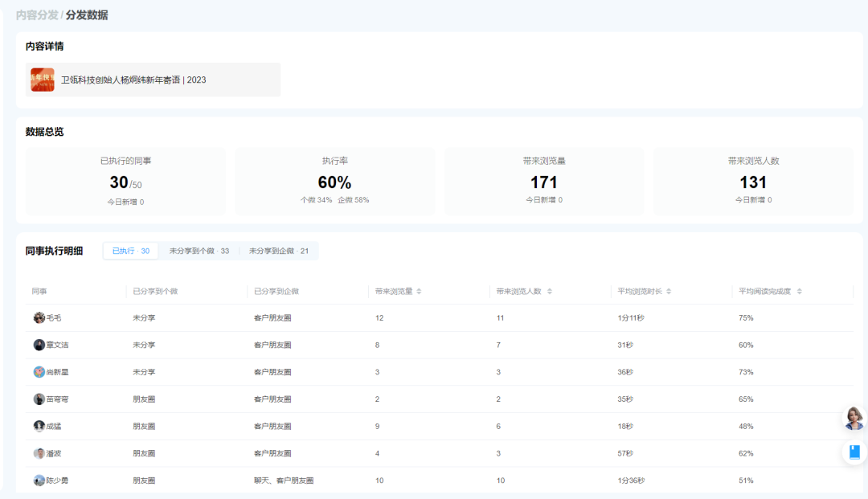Go back via 内容分发 breadcrumb link
Image resolution: width=868 pixels, height=499 pixels.
pyautogui.click(x=37, y=15)
